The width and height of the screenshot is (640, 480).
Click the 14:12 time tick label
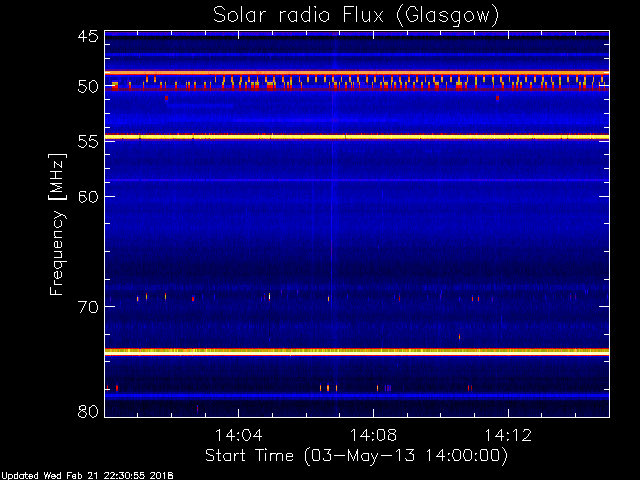tap(508, 435)
